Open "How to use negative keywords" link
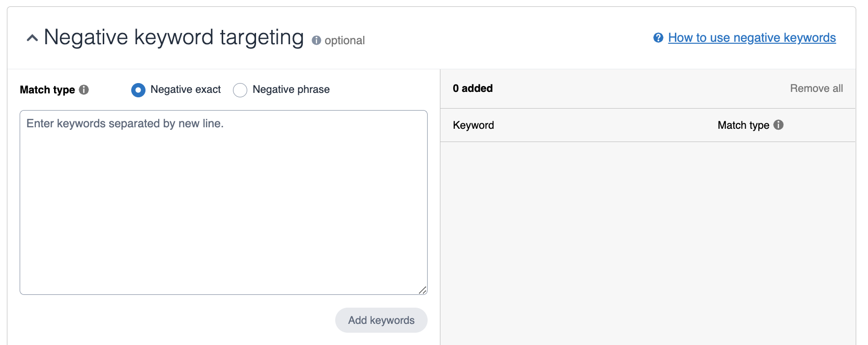 click(752, 38)
